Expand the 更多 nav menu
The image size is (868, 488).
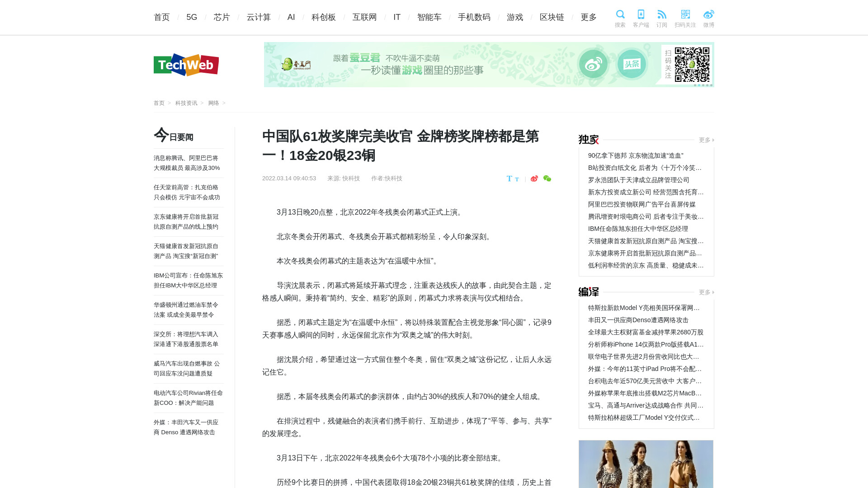click(x=589, y=17)
